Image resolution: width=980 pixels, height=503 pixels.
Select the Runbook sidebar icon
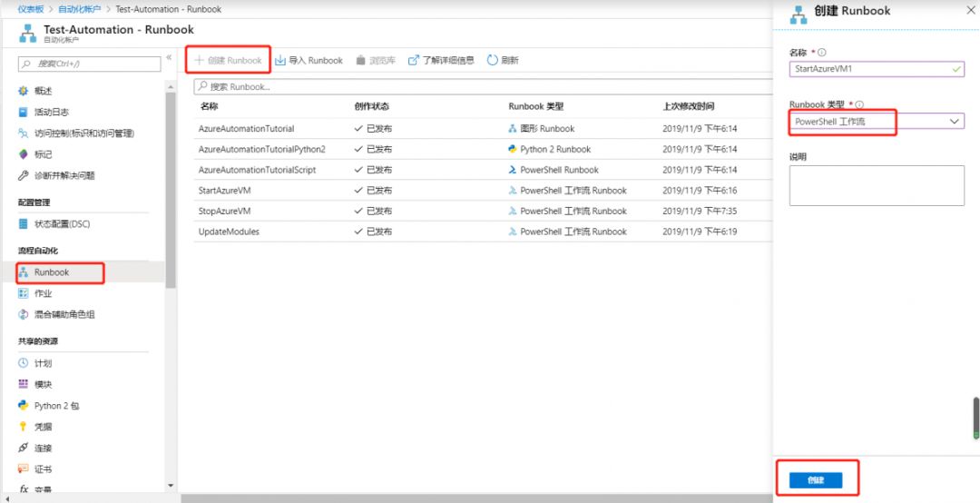point(23,272)
